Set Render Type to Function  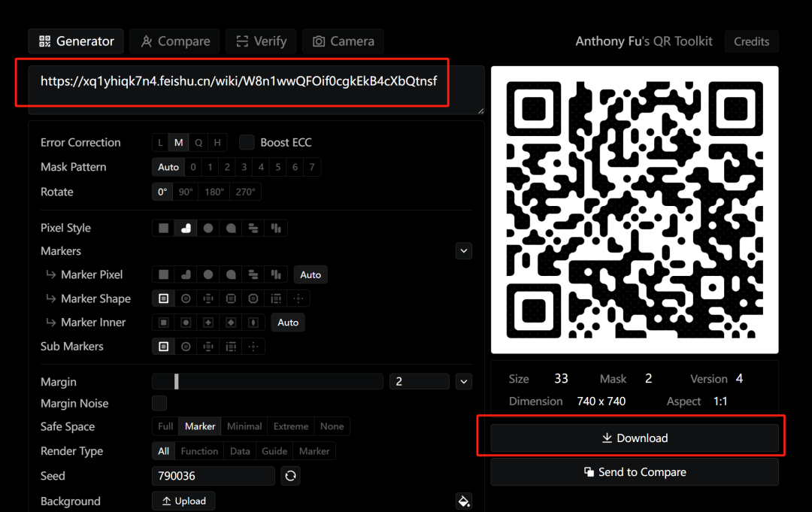pos(199,451)
